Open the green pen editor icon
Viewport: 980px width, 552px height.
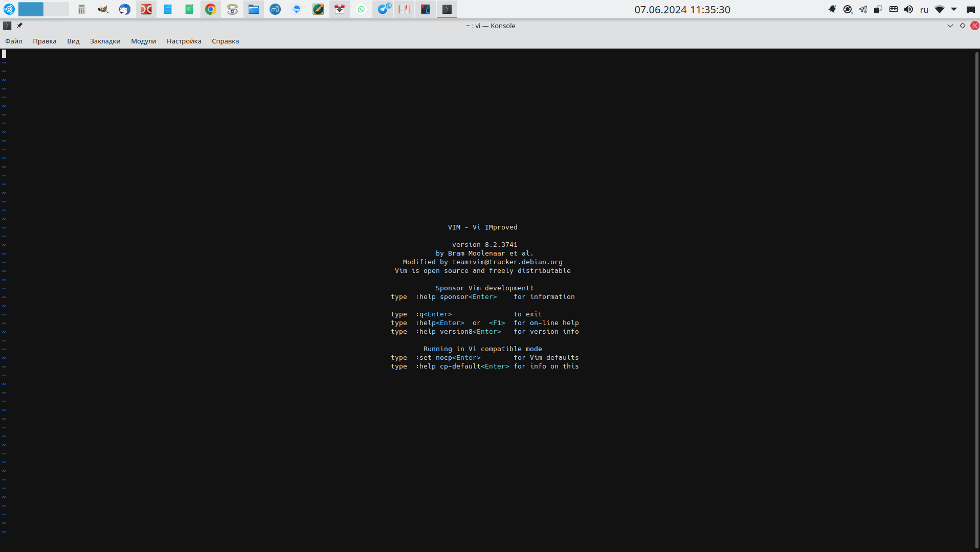point(318,9)
